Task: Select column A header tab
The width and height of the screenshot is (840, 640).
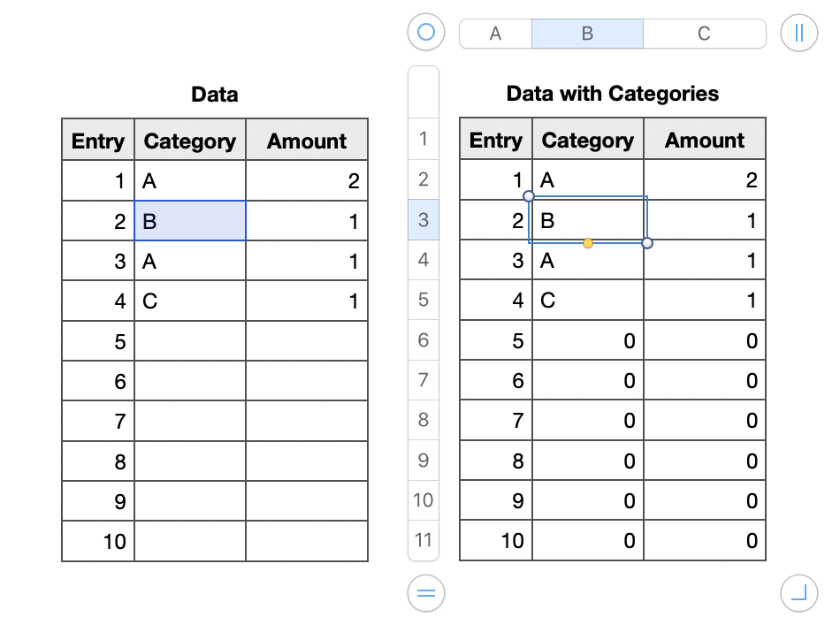Action: tap(495, 34)
